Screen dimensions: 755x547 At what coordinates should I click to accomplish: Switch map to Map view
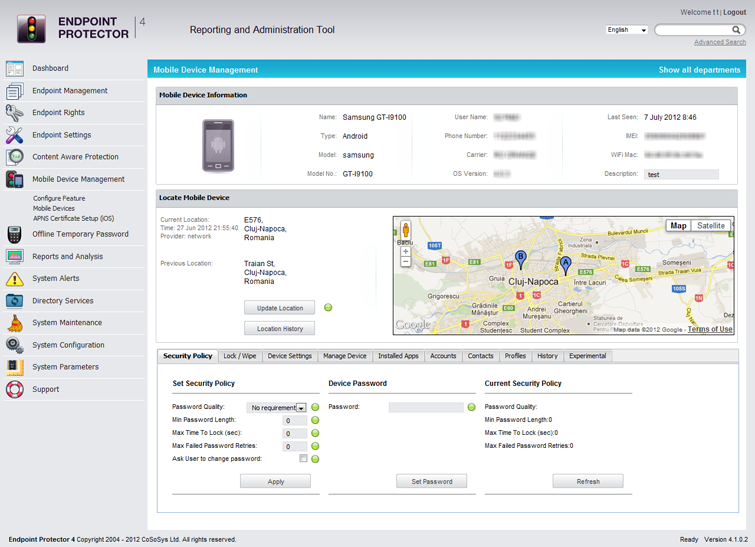coord(678,225)
